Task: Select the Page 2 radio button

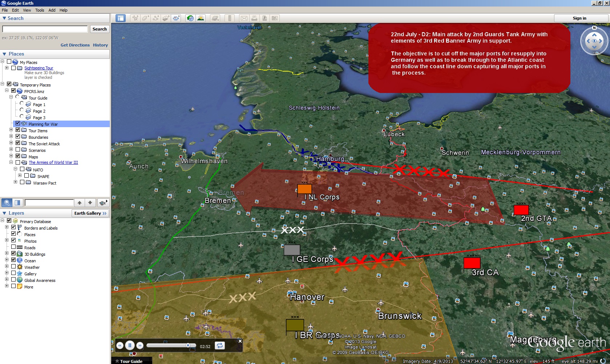Action: pyautogui.click(x=22, y=110)
